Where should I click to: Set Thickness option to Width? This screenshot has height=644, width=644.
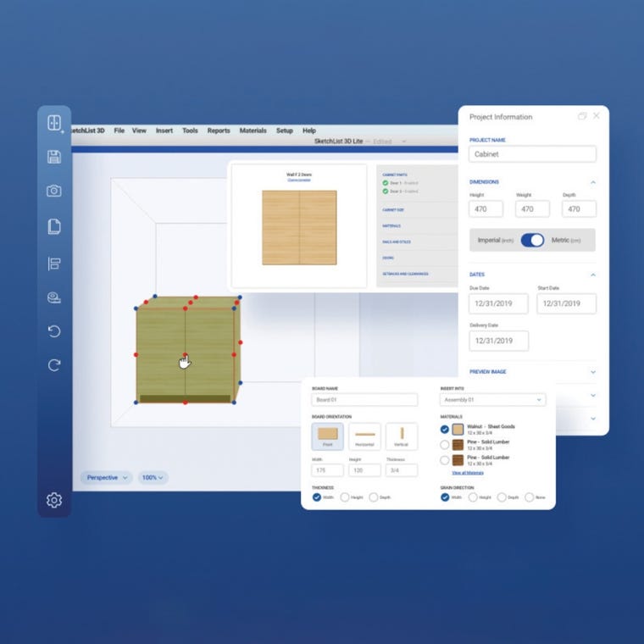tap(317, 497)
